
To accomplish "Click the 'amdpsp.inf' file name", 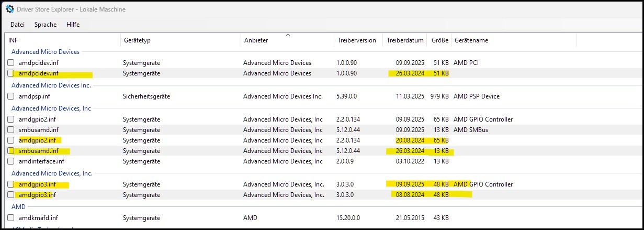I will pos(35,96).
